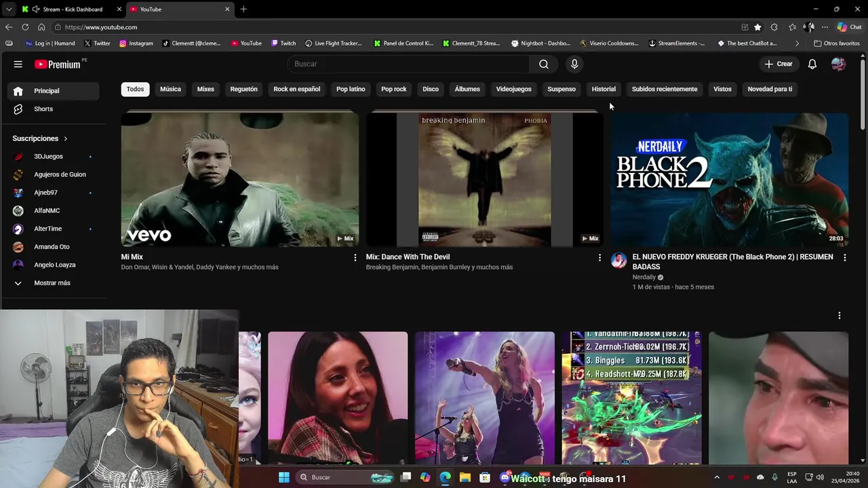Reload the page
The height and width of the screenshot is (488, 868).
coord(25,27)
